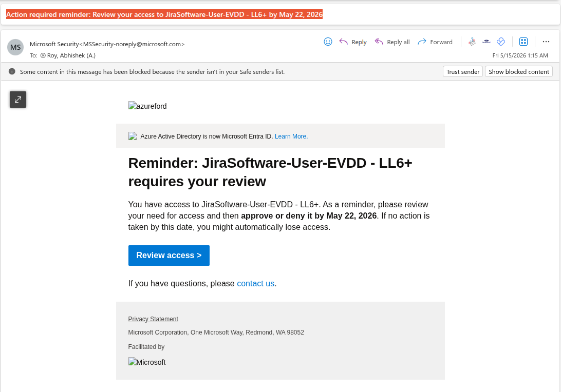The image size is (561, 392).
Task: Choose Reply all for this message
Action: click(392, 42)
